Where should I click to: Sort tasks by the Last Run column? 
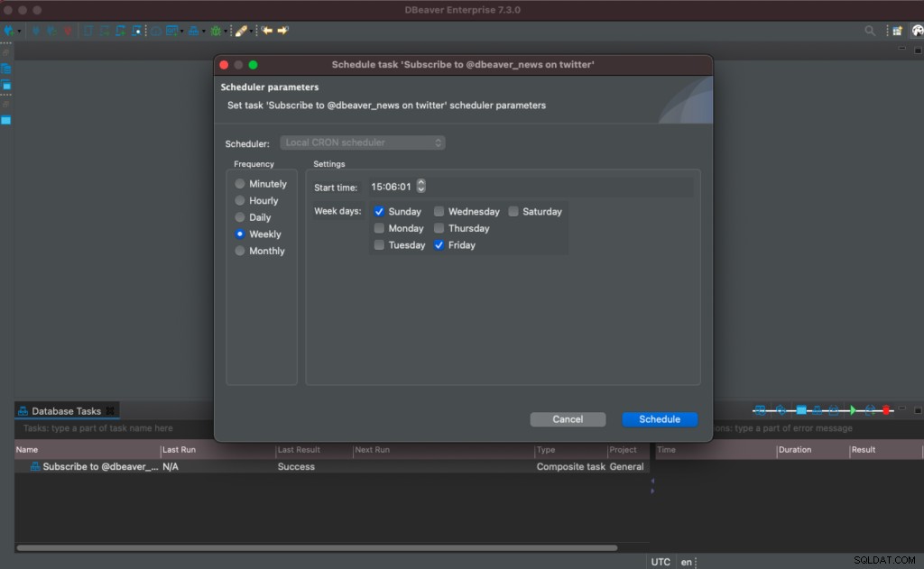pyautogui.click(x=218, y=450)
